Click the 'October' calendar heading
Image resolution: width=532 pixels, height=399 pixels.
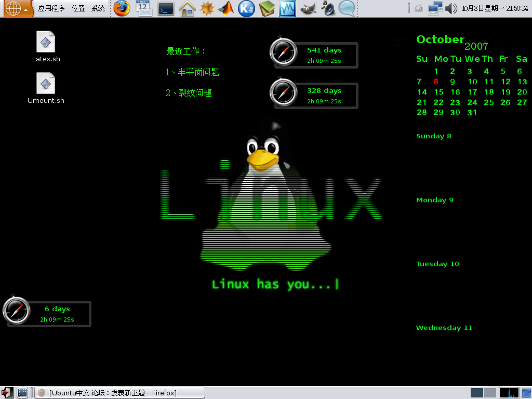pos(440,39)
